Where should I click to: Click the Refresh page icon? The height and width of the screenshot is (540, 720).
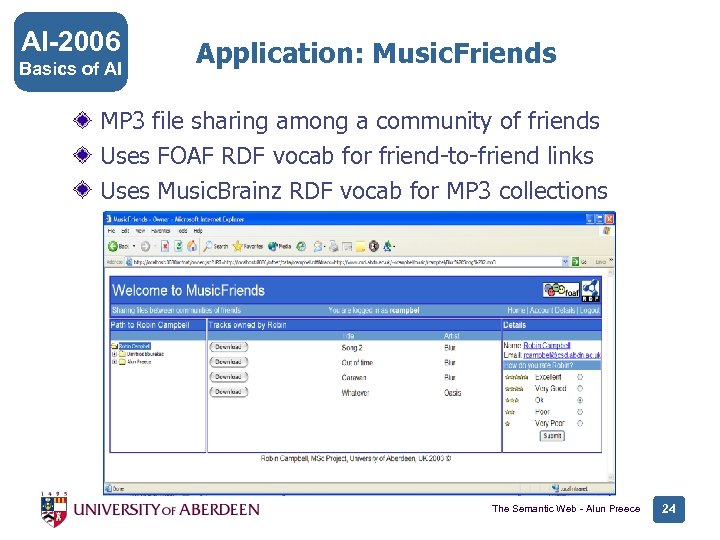[179, 246]
